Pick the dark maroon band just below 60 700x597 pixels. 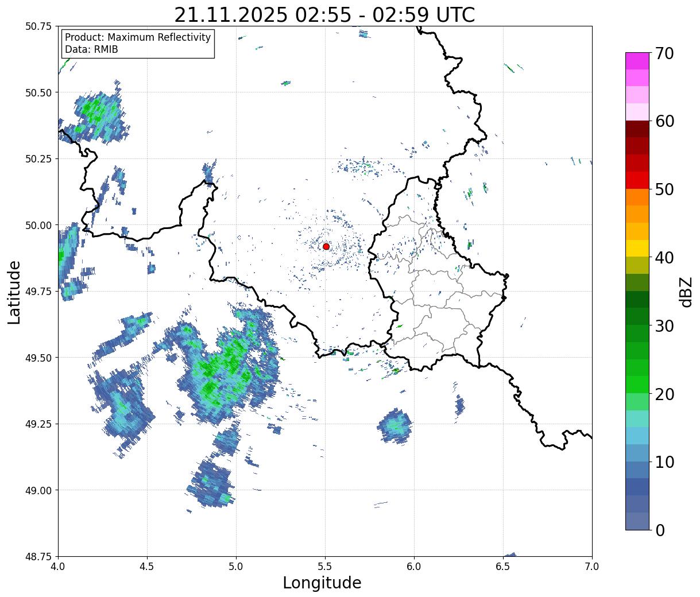click(x=637, y=129)
